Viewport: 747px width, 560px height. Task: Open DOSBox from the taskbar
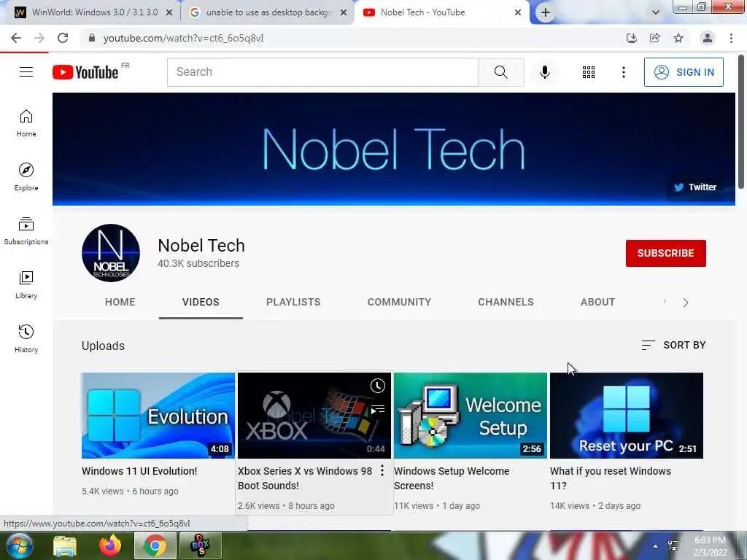[200, 545]
